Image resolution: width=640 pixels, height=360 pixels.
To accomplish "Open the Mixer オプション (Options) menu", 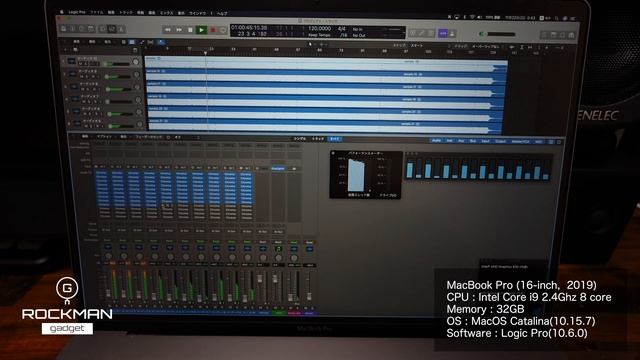I will [104, 137].
